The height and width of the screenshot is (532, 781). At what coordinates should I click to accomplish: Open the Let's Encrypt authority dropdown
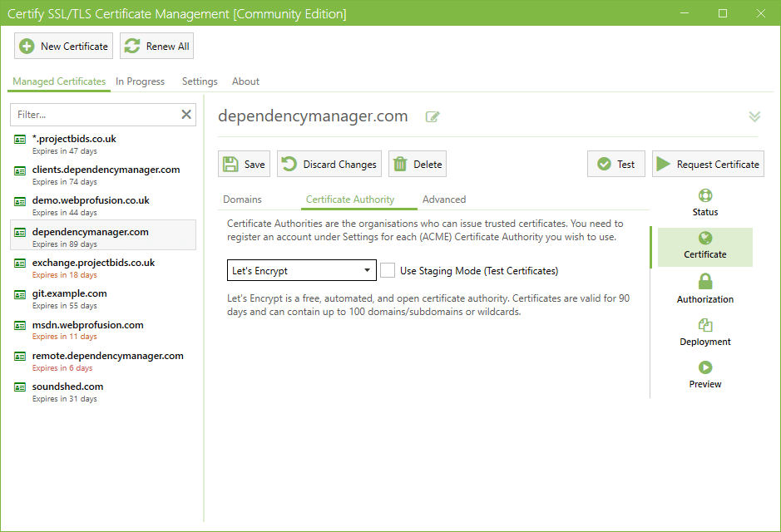coord(301,270)
